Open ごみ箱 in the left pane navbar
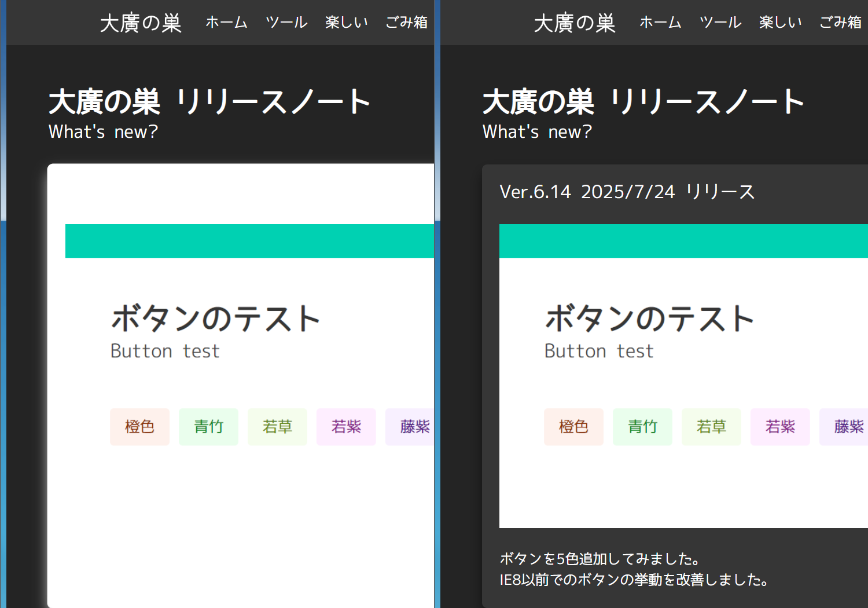Image resolution: width=868 pixels, height=608 pixels. pyautogui.click(x=407, y=23)
